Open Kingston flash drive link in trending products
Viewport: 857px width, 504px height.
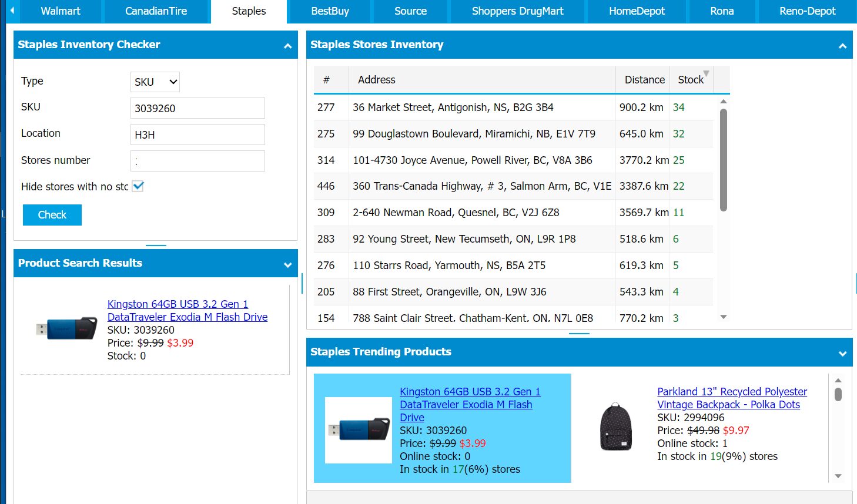[470, 404]
